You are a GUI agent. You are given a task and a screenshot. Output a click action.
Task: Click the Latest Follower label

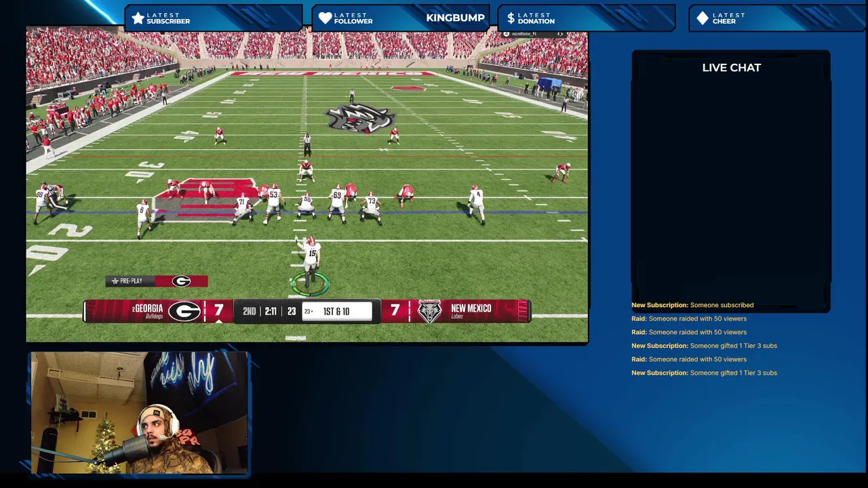click(x=353, y=18)
